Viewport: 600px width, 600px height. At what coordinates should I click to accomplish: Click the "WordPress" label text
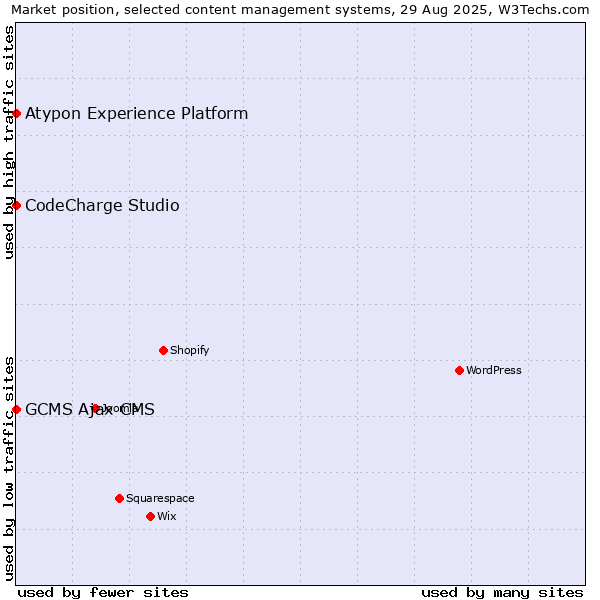494,370
